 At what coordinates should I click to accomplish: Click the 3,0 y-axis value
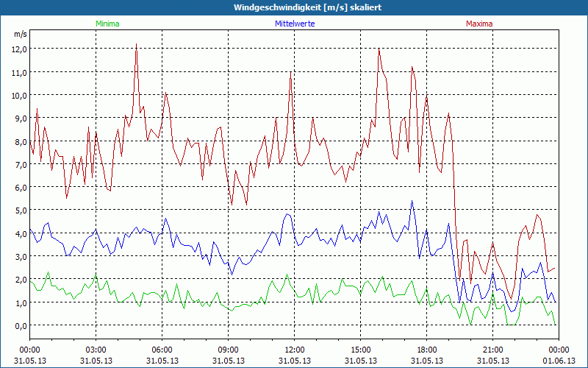point(21,256)
